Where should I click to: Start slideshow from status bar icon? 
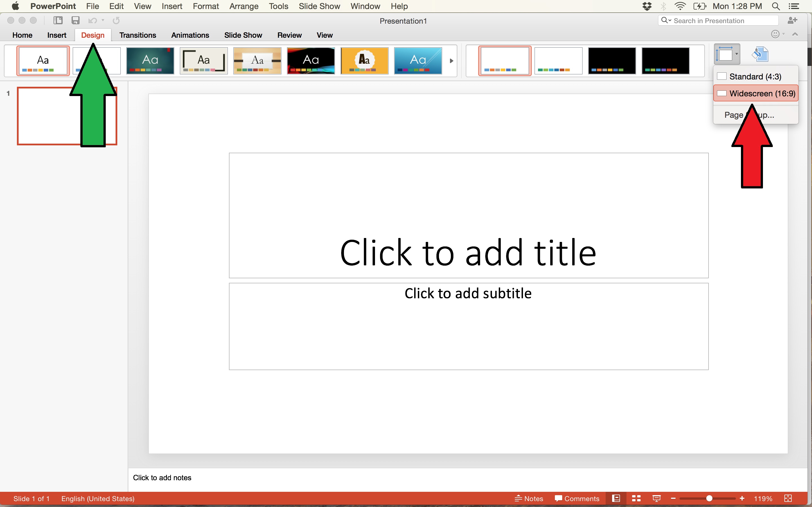pyautogui.click(x=656, y=498)
